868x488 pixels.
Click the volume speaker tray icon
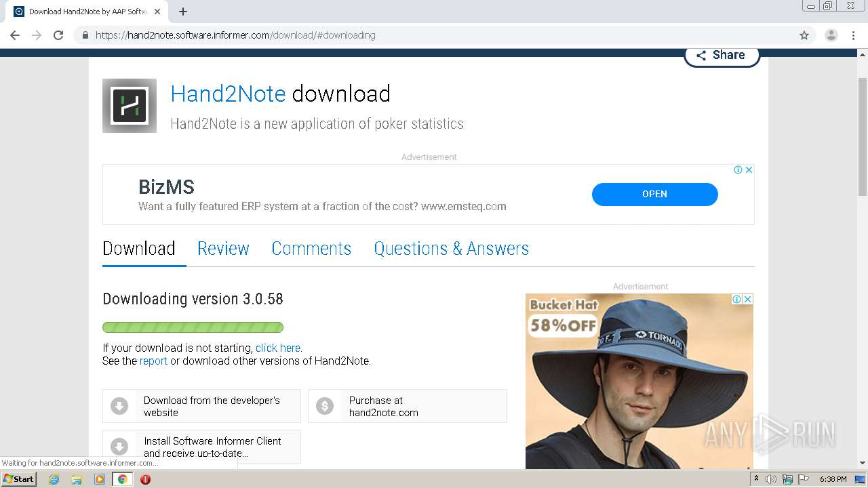pyautogui.click(x=771, y=479)
